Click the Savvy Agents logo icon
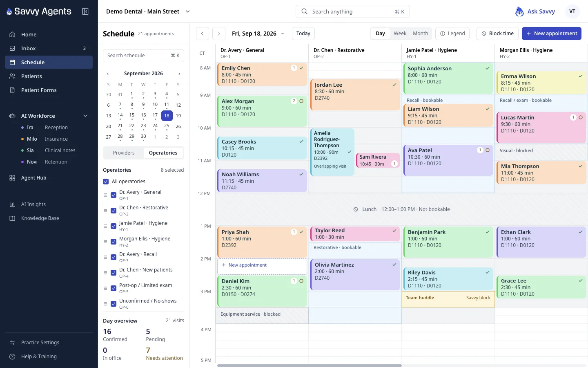 [x=9, y=12]
